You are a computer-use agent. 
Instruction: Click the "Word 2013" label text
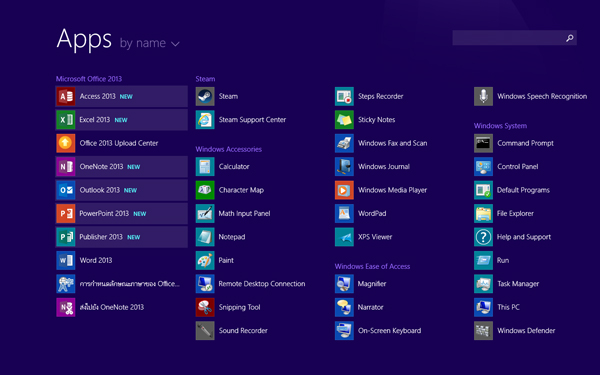(x=96, y=260)
